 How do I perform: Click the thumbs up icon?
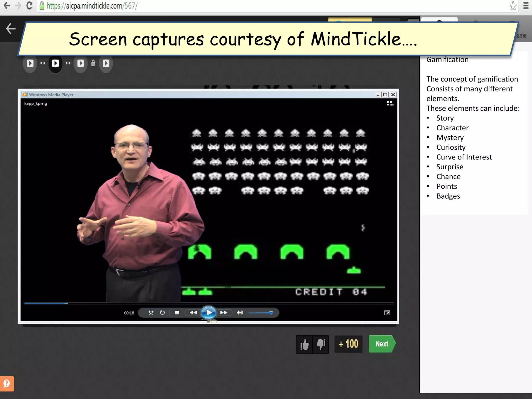pyautogui.click(x=304, y=344)
